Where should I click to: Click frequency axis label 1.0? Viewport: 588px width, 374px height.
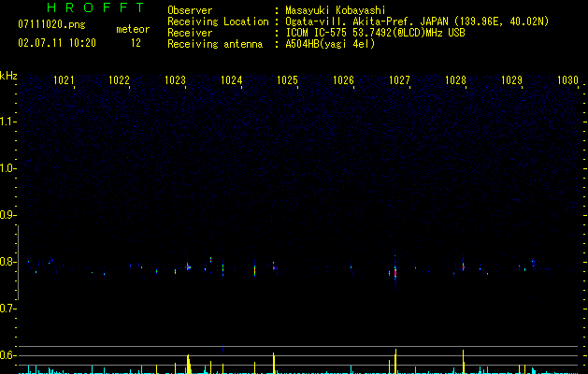coord(7,168)
